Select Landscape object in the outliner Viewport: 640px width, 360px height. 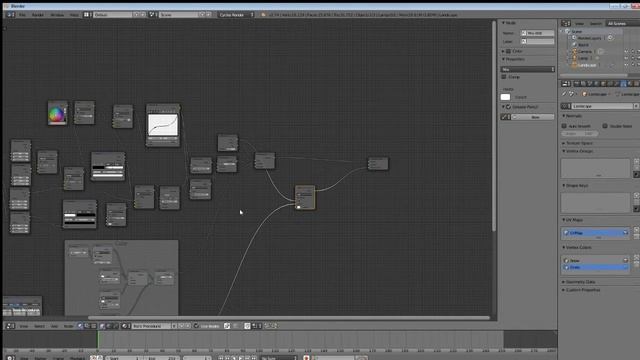point(587,65)
